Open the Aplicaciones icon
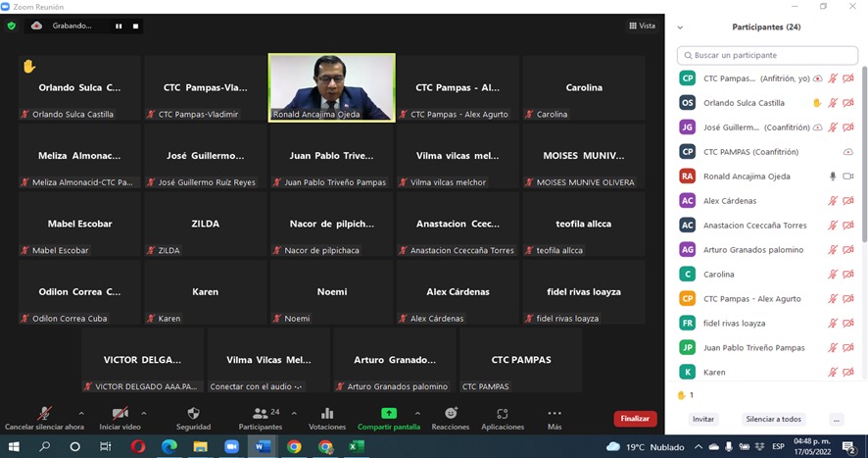The height and width of the screenshot is (458, 868). 503,414
